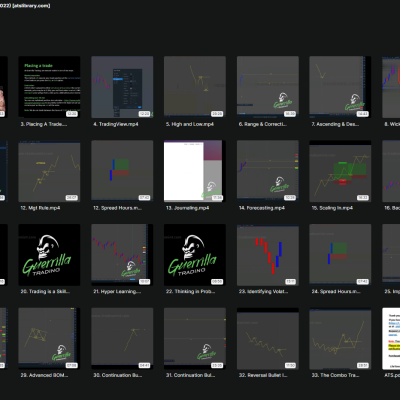Open the 23. Identifying Volat... candlestick thumbnail
Viewport: 400px width, 400px height.
pyautogui.click(x=268, y=255)
